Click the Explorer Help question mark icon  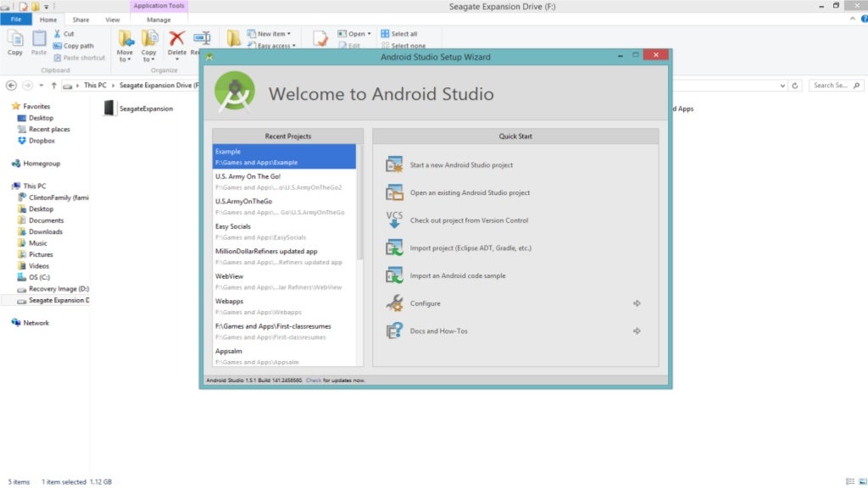(864, 19)
